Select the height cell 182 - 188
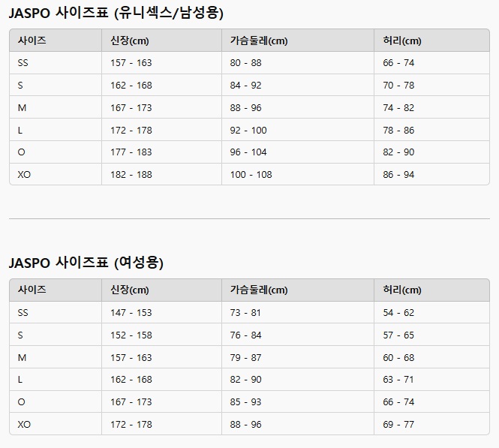 [x=131, y=174]
